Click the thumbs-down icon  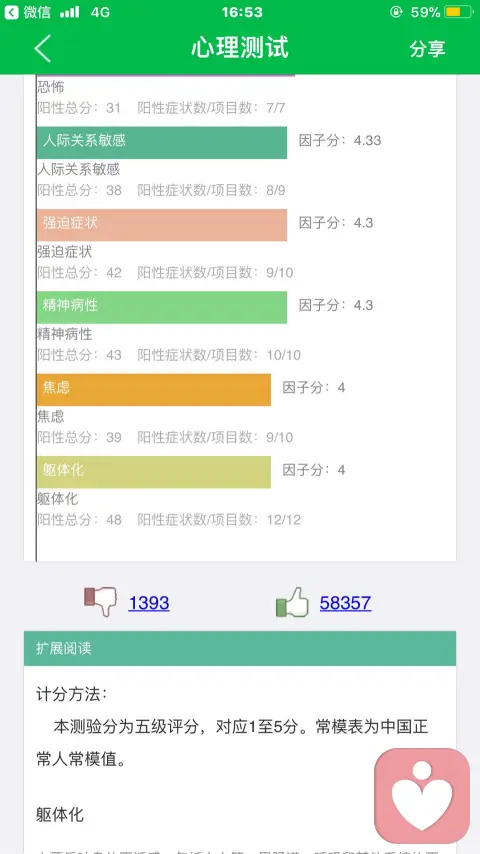pos(100,601)
